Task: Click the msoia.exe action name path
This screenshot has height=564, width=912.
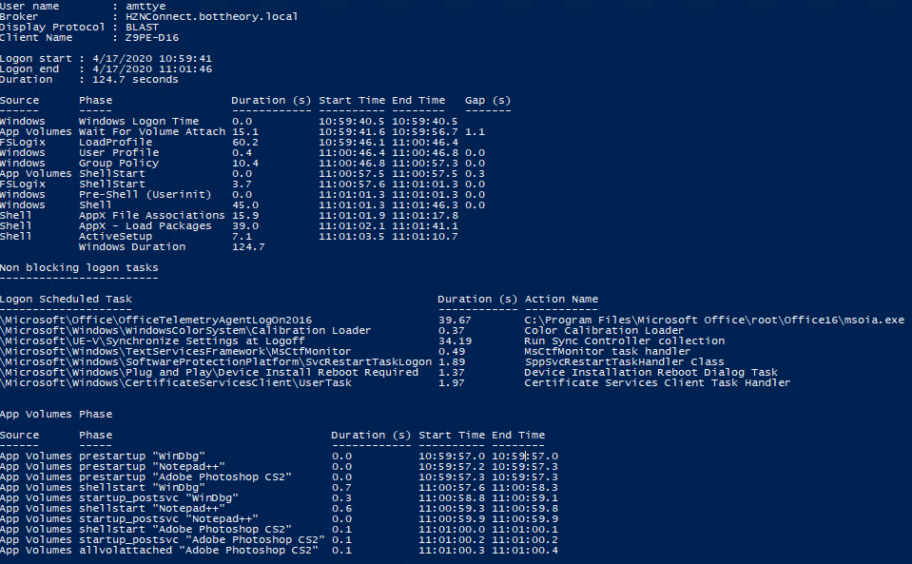Action: [714, 320]
